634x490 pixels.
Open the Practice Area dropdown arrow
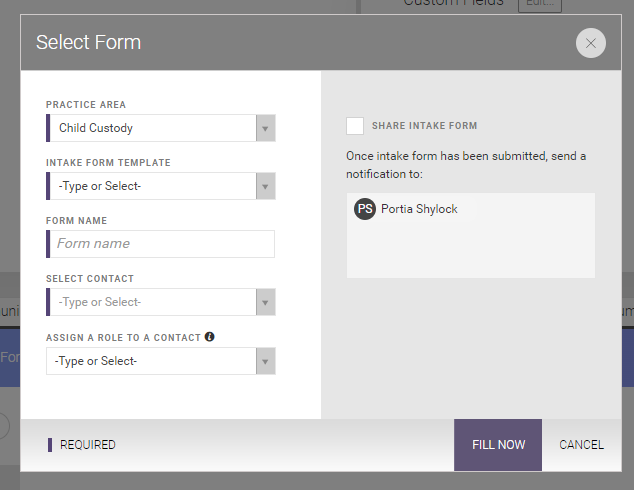coord(266,128)
